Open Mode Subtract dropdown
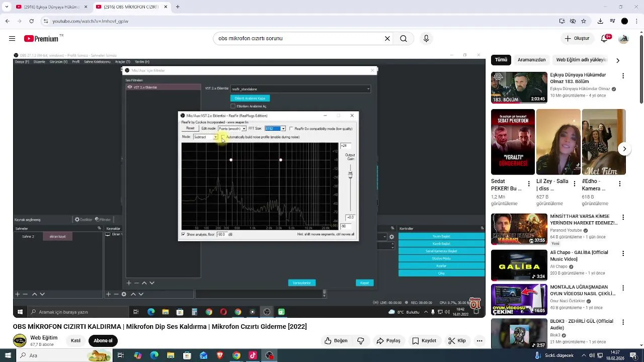644x362 pixels. 206,137
